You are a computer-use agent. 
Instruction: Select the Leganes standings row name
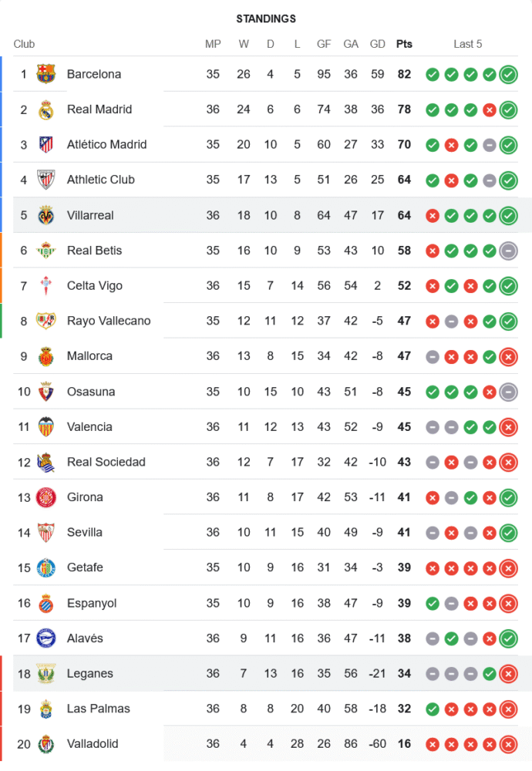tap(89, 674)
